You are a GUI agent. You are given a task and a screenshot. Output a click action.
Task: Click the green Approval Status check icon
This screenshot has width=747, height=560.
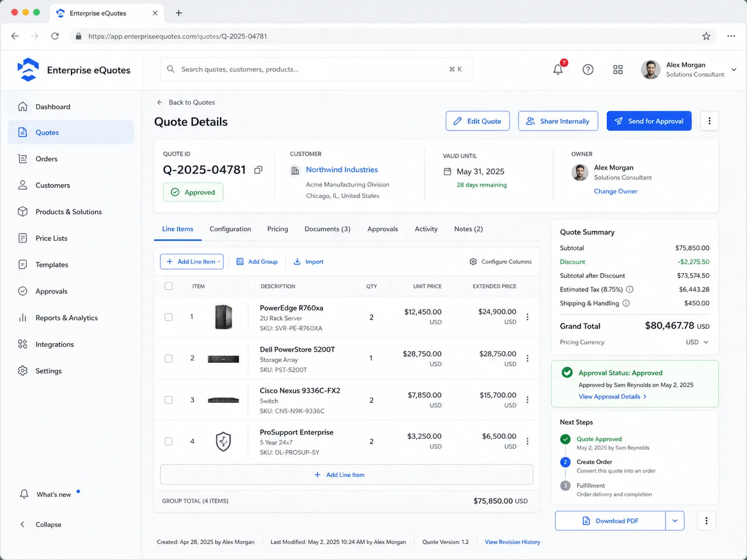click(x=567, y=372)
